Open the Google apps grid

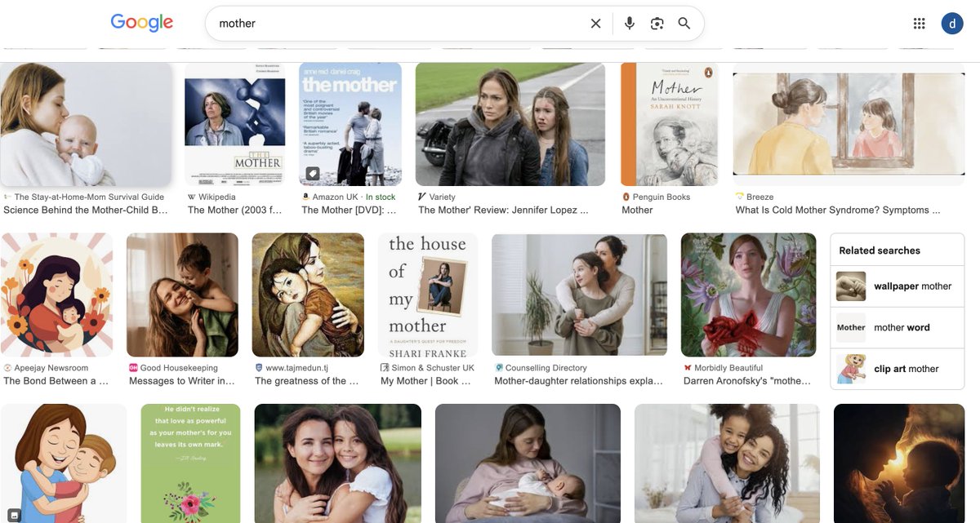(x=920, y=24)
